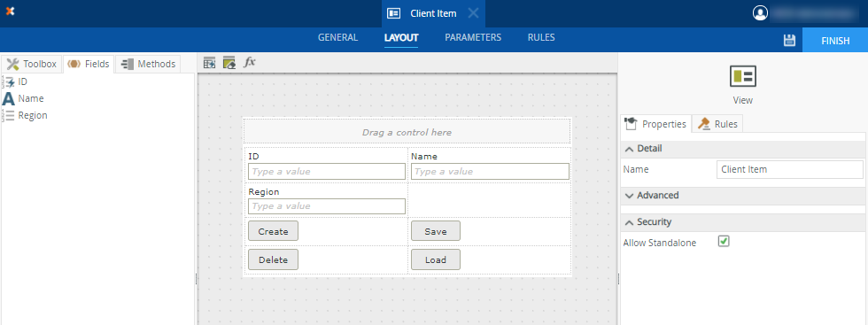The width and height of the screenshot is (868, 325).
Task: Open the fx expression editor icon
Action: point(250,62)
